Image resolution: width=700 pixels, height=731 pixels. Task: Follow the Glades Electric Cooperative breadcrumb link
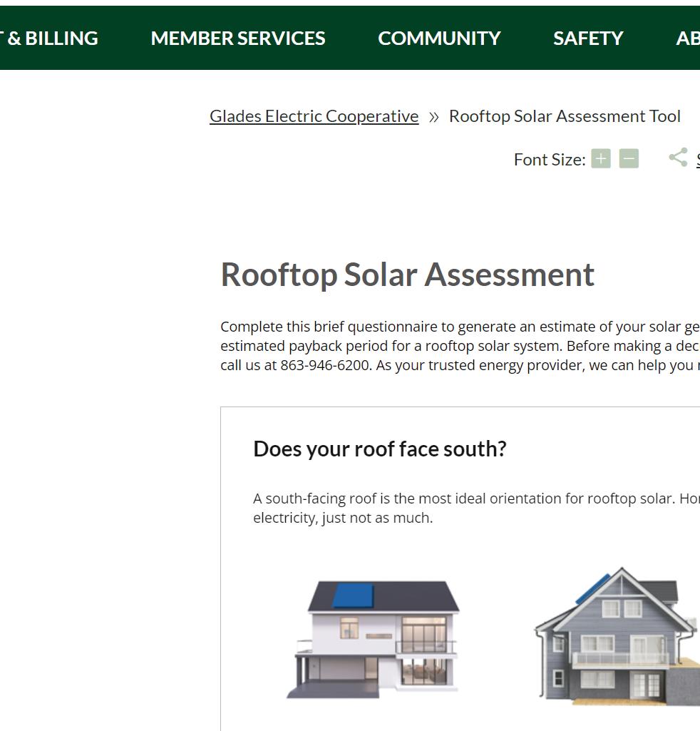click(x=314, y=116)
